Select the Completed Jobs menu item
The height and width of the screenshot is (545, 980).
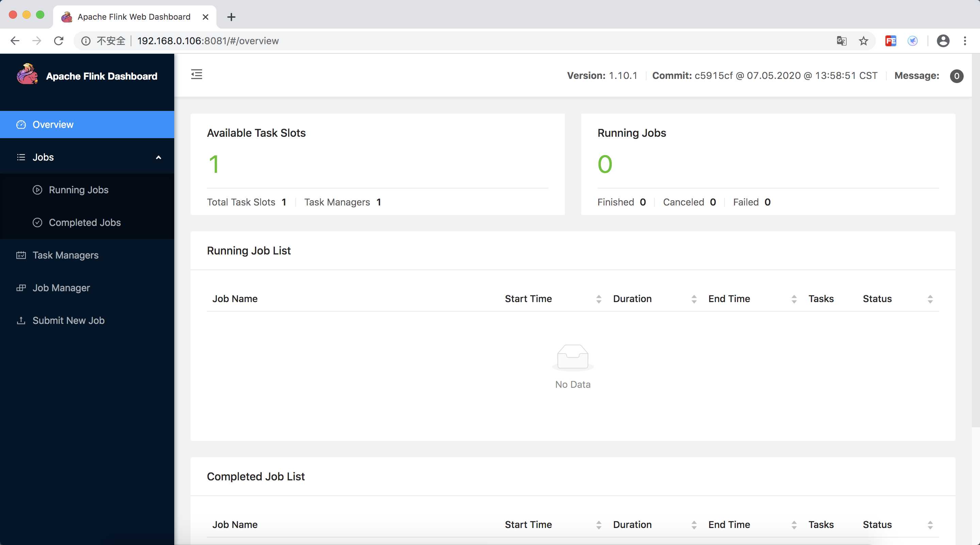(x=85, y=222)
